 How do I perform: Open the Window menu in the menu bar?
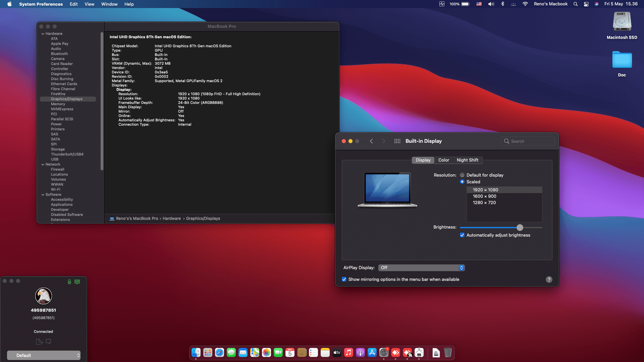(x=109, y=4)
